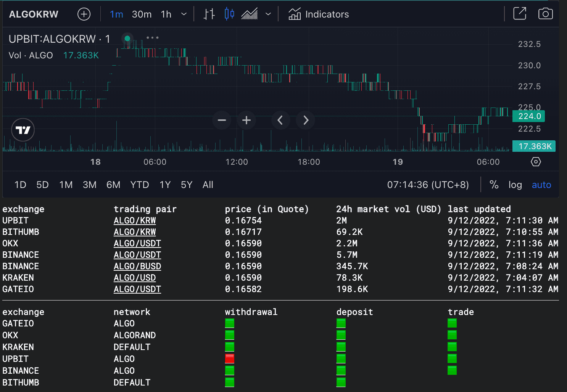Viewport: 567px width, 392px height.
Task: Open the BITHUMB ALGO/KRW pair link
Action: 135,232
